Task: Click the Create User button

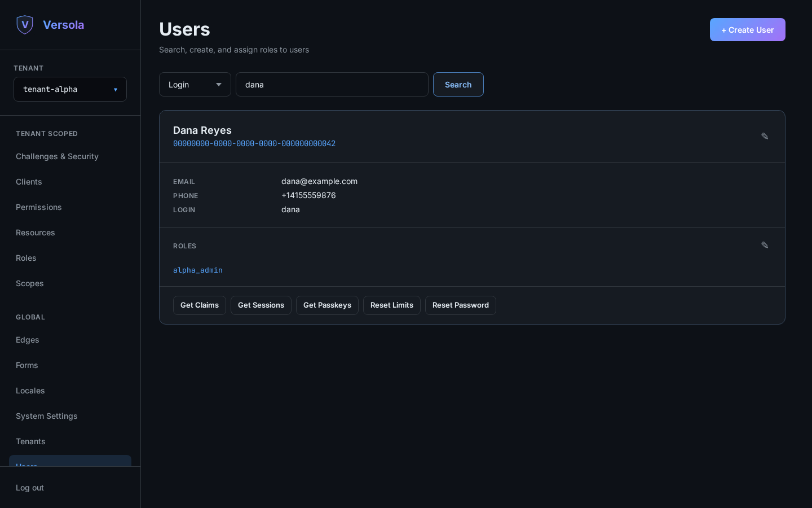Action: (x=748, y=30)
